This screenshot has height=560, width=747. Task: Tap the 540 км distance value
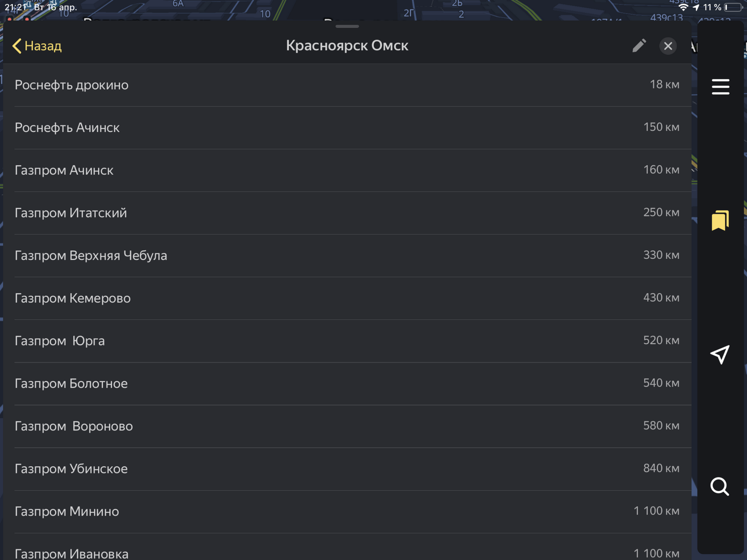661,383
